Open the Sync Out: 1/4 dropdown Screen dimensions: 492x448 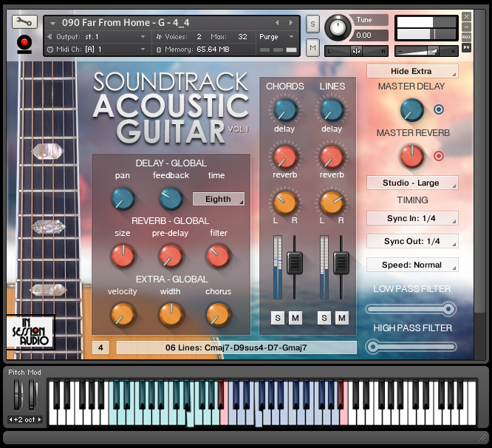pyautogui.click(x=412, y=241)
